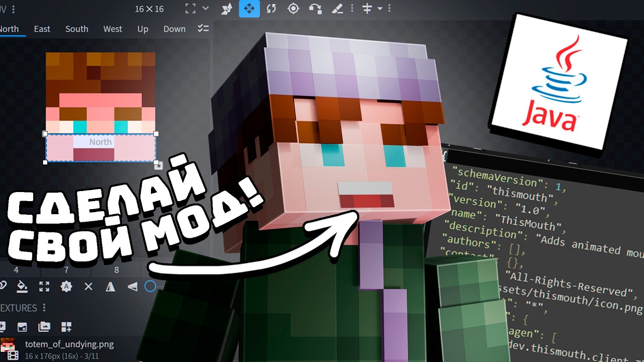The width and height of the screenshot is (644, 362).
Task: Click the paint bucket fill icon in UV toolbar
Action: [22, 286]
